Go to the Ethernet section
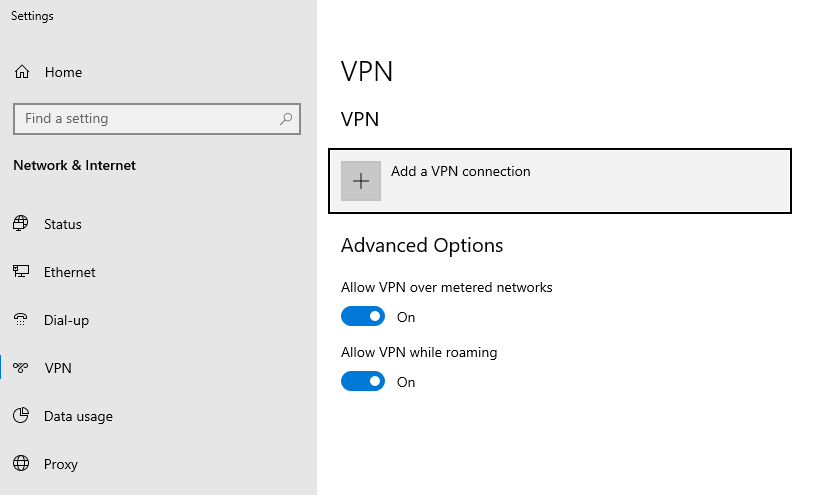 point(70,272)
